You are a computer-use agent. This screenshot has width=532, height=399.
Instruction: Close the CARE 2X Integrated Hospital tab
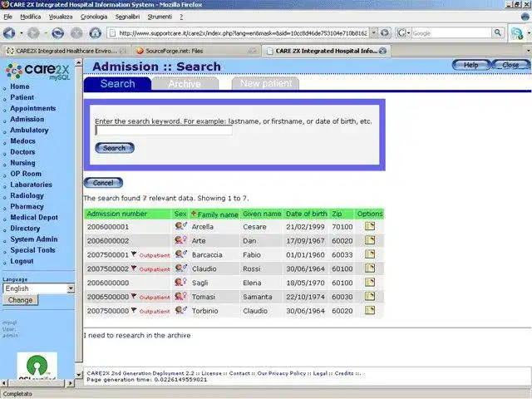pyautogui.click(x=382, y=51)
